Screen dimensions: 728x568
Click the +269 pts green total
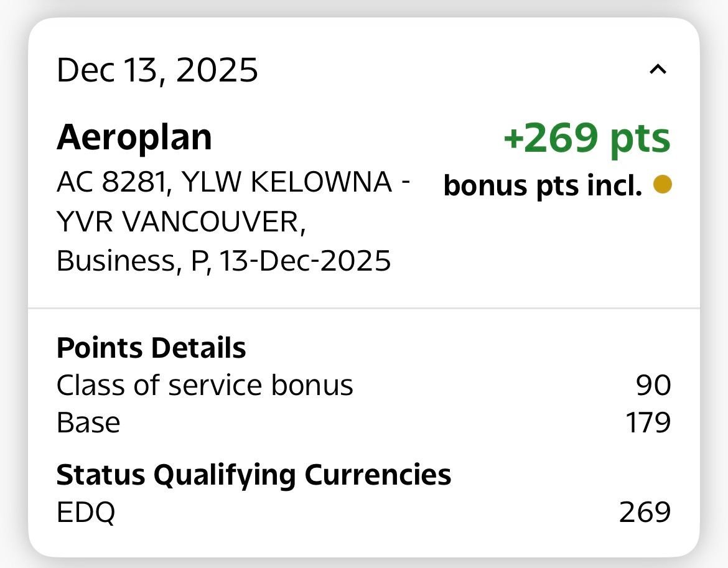point(587,138)
